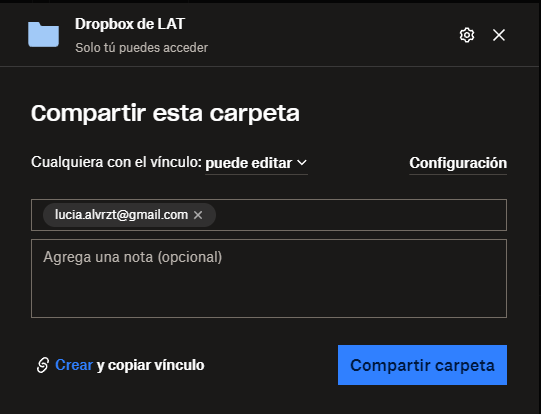The width and height of the screenshot is (541, 414).
Task: Open folder settings via gear icon
Action: tap(467, 35)
